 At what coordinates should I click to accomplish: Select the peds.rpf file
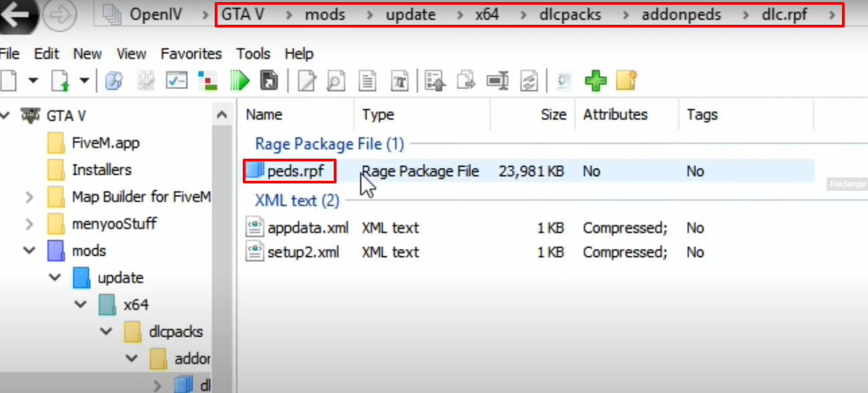coord(296,171)
